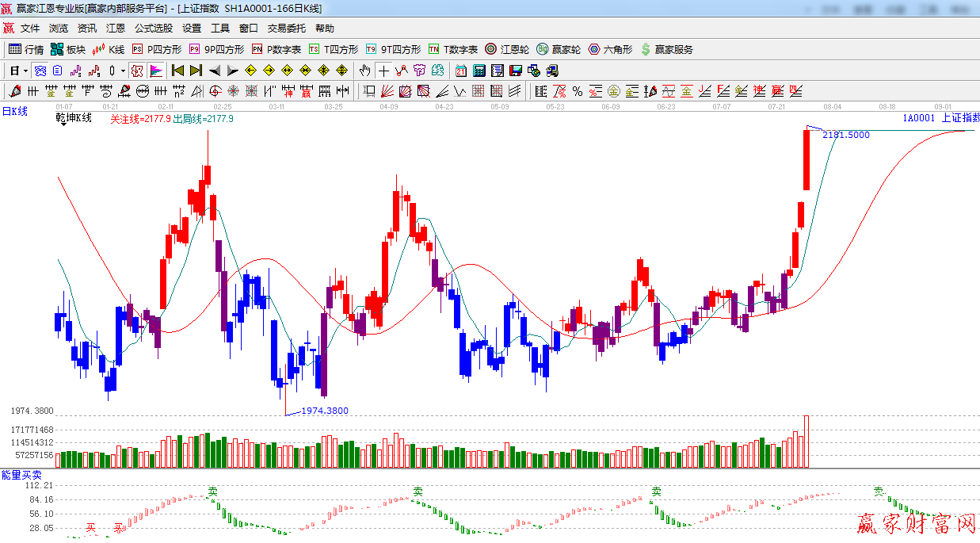Toggle the colored flag indicator button
980x543 pixels.
155,71
